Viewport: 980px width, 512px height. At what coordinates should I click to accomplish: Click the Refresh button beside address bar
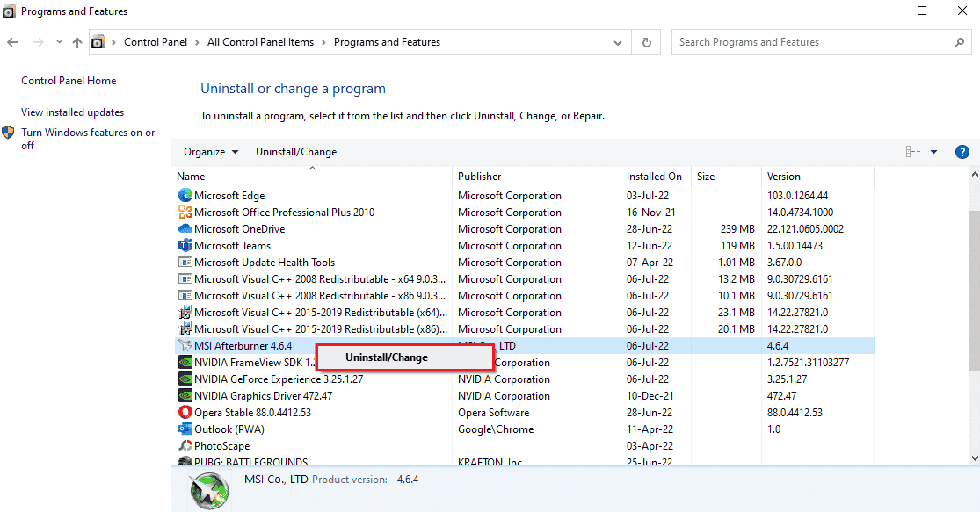click(x=647, y=42)
